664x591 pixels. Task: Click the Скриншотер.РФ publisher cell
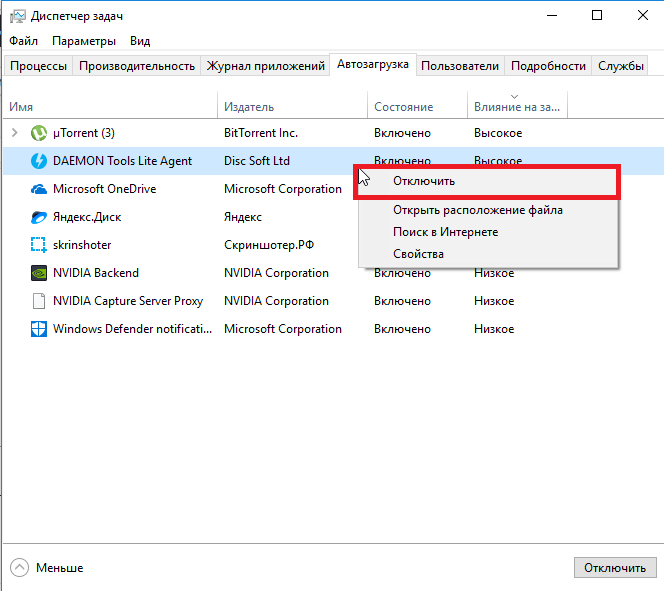click(x=269, y=245)
